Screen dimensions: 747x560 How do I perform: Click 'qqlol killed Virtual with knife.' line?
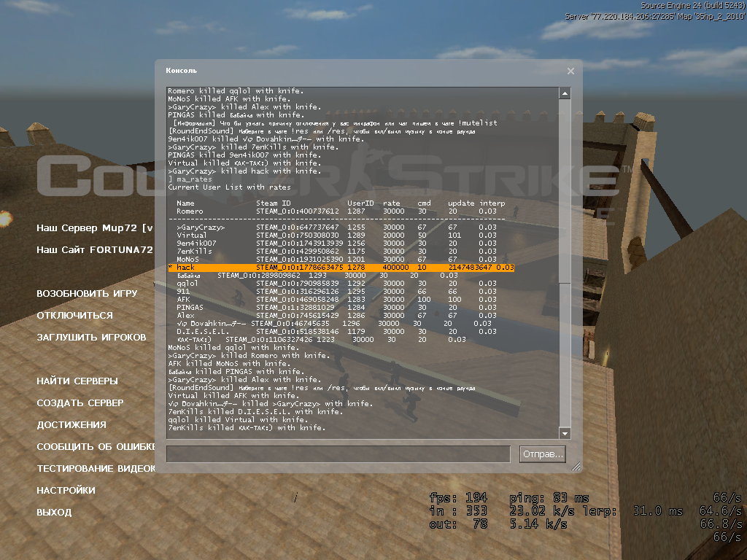coord(238,419)
